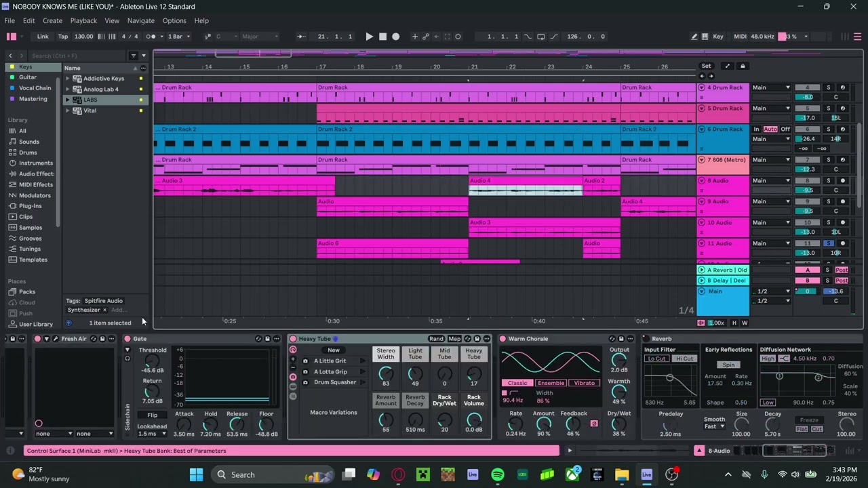
Task: Set 6 Drum Rack monitor to In
Action: (x=757, y=129)
